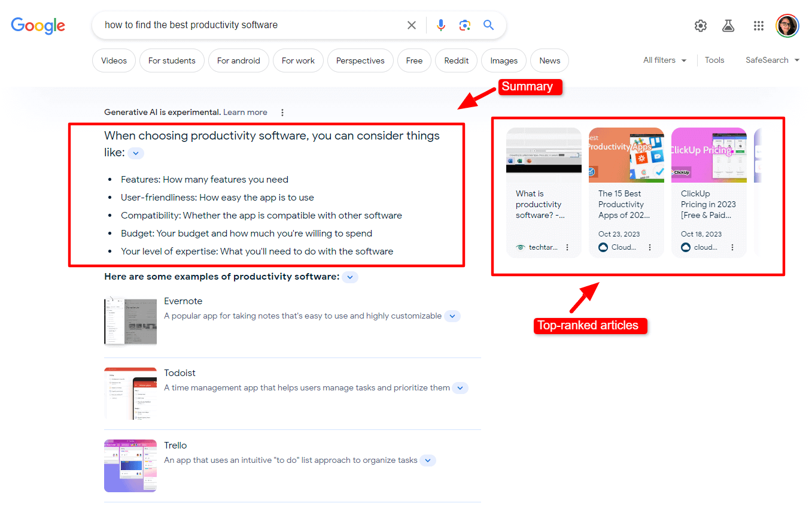The image size is (812, 506).
Task: Click the Google logo
Action: pos(38,25)
